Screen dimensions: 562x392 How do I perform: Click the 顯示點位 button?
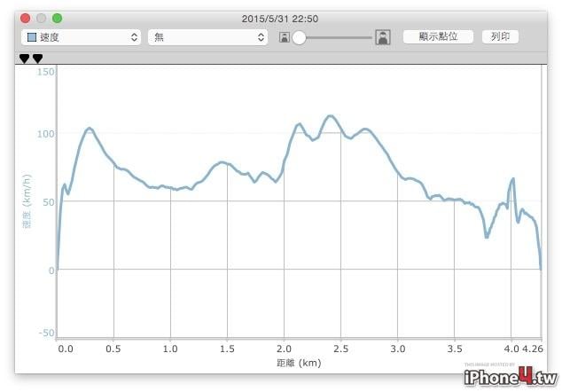[438, 36]
